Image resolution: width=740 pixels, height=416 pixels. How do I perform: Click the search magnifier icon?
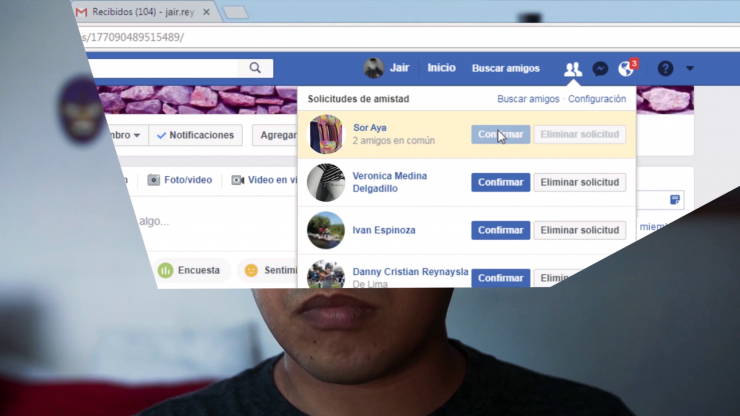(x=255, y=68)
